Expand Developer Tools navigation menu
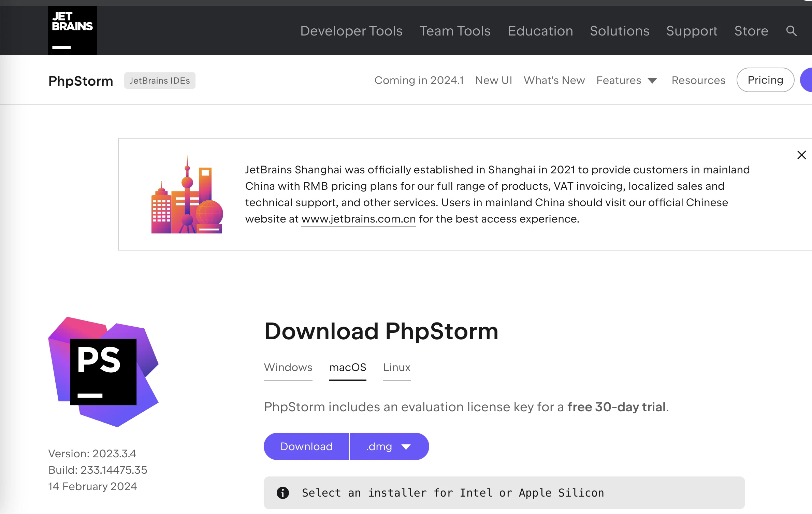812x514 pixels. 351,30
